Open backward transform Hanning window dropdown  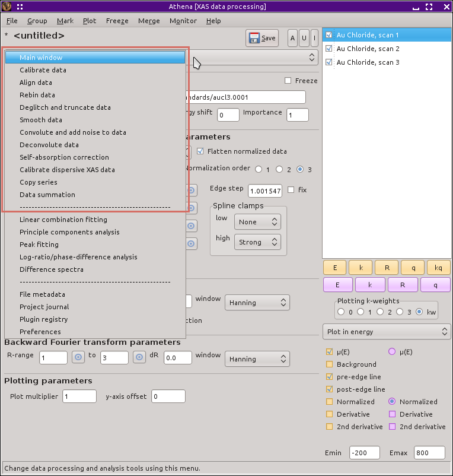[x=257, y=359]
